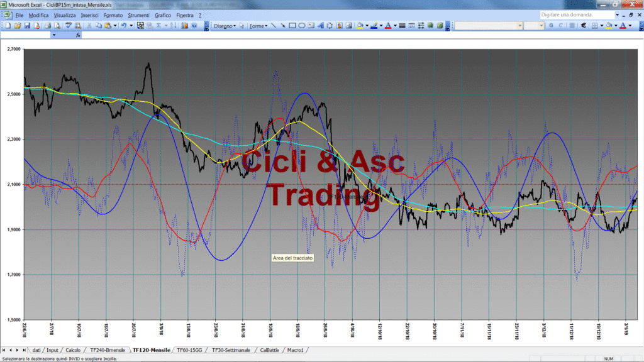Select the Arrow drawing tool
The width and height of the screenshot is (644, 362).
pyautogui.click(x=283, y=25)
